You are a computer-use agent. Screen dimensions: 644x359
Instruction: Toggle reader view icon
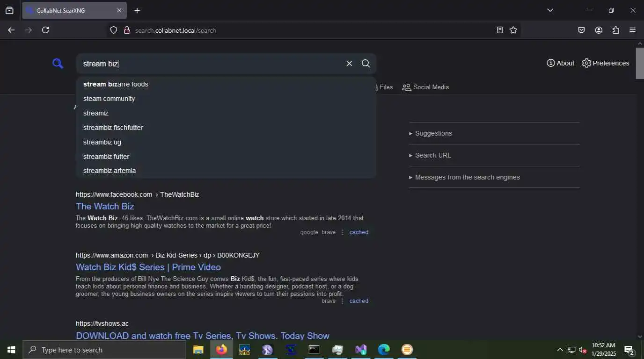click(500, 30)
